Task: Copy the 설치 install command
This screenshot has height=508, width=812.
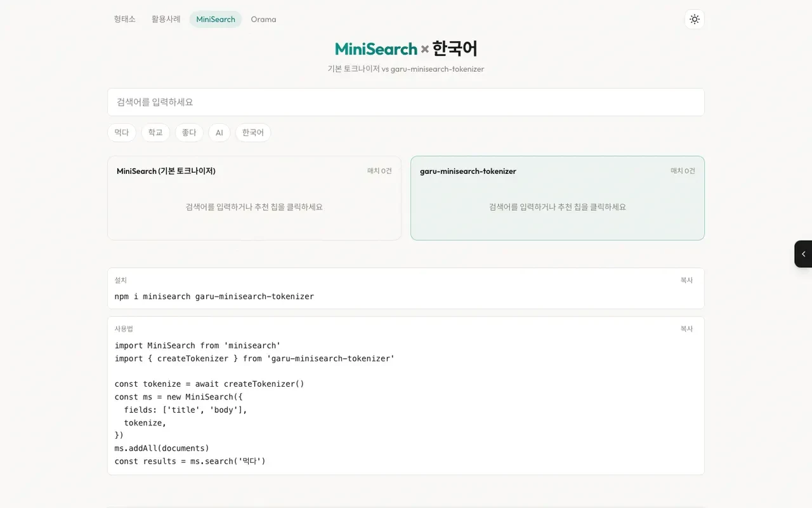Action: point(686,280)
